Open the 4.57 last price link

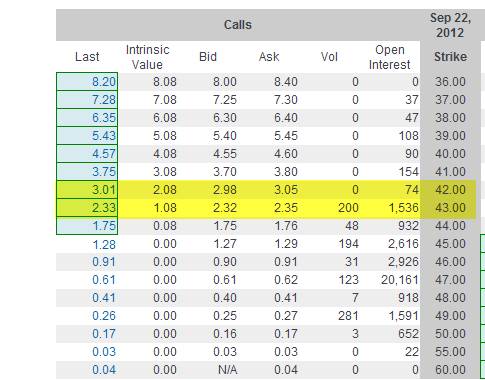click(104, 154)
